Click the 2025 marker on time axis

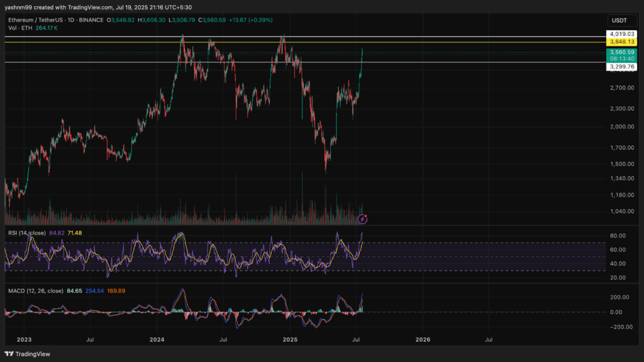[x=290, y=339]
